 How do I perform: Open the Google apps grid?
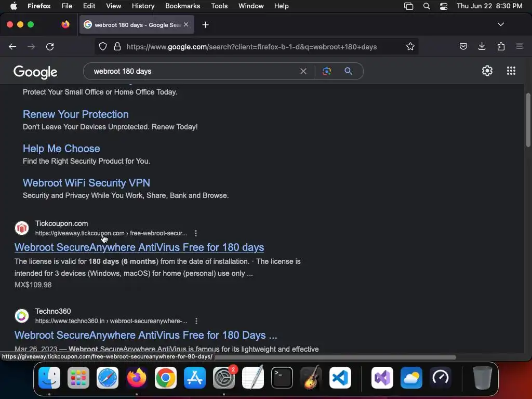tap(511, 71)
